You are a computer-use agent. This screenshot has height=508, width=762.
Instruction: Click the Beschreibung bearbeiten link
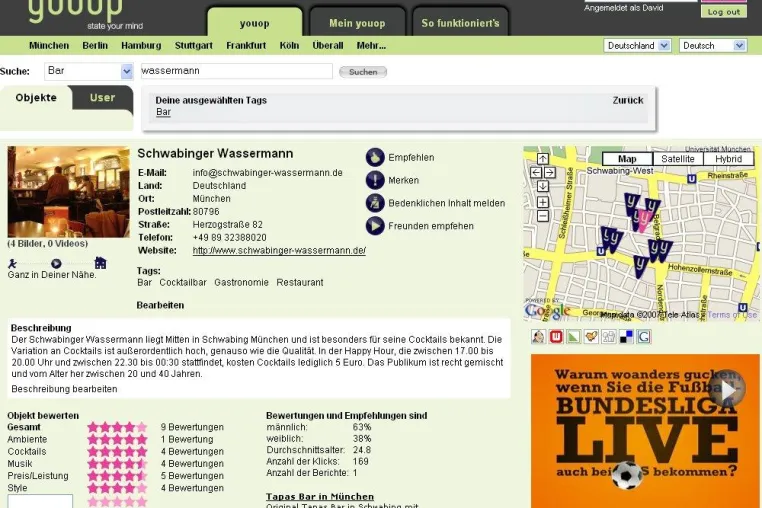[64, 389]
